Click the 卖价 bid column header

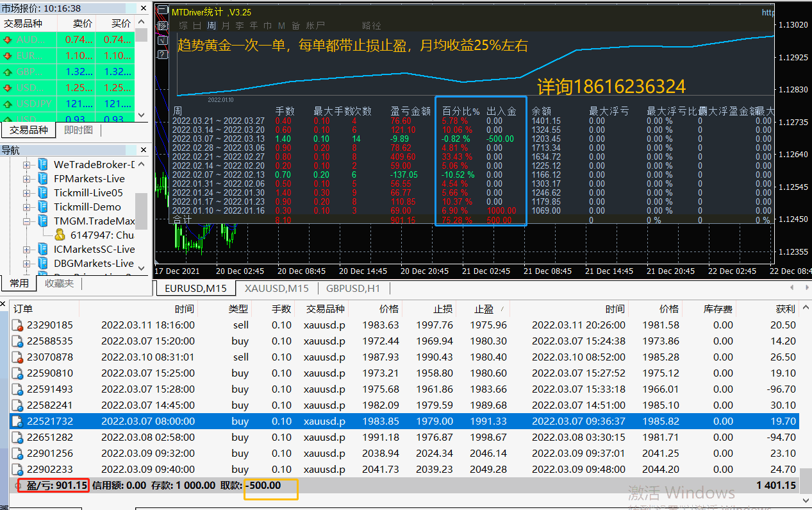(x=82, y=23)
